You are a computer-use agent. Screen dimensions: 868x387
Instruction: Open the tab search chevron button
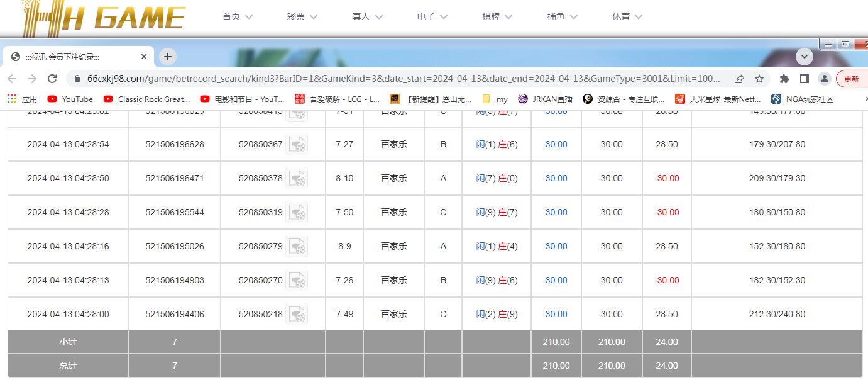(x=805, y=57)
